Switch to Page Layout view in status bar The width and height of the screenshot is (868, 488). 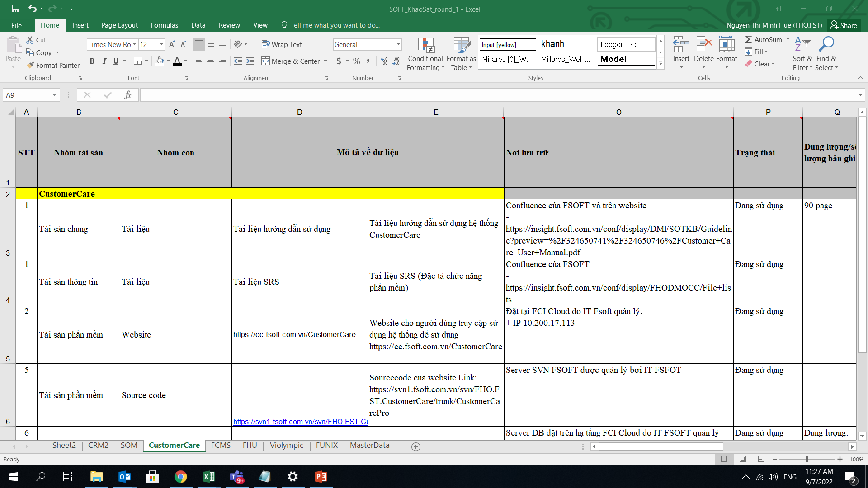(742, 459)
